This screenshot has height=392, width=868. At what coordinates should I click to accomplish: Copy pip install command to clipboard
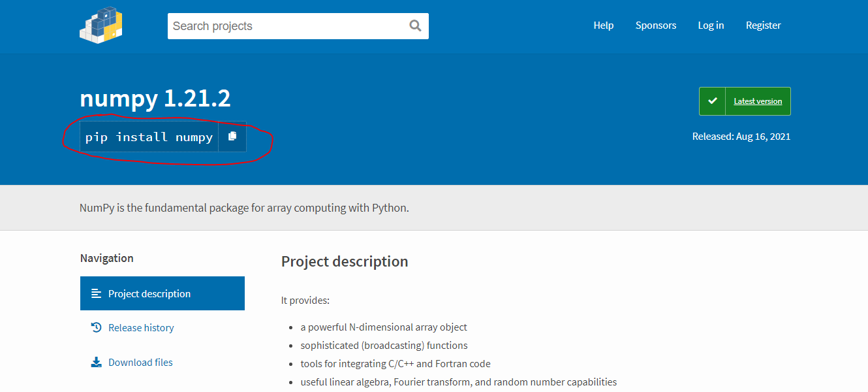[232, 137]
